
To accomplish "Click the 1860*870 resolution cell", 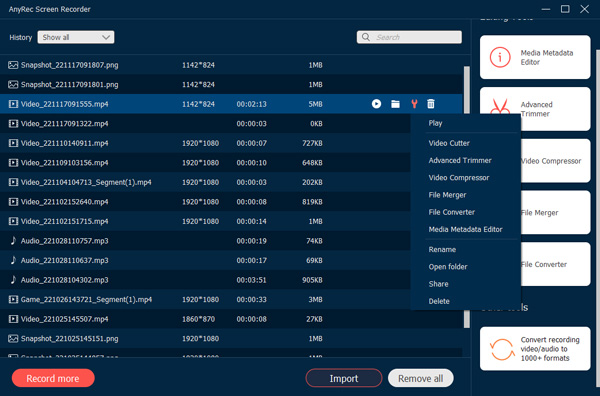I will point(198,319).
